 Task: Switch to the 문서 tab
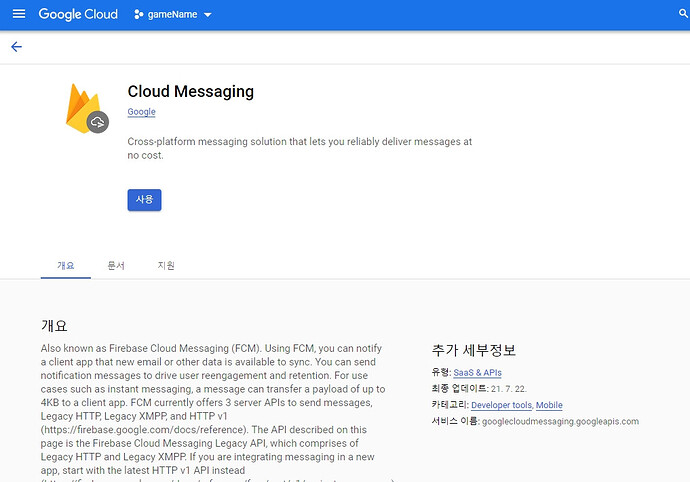(x=116, y=265)
